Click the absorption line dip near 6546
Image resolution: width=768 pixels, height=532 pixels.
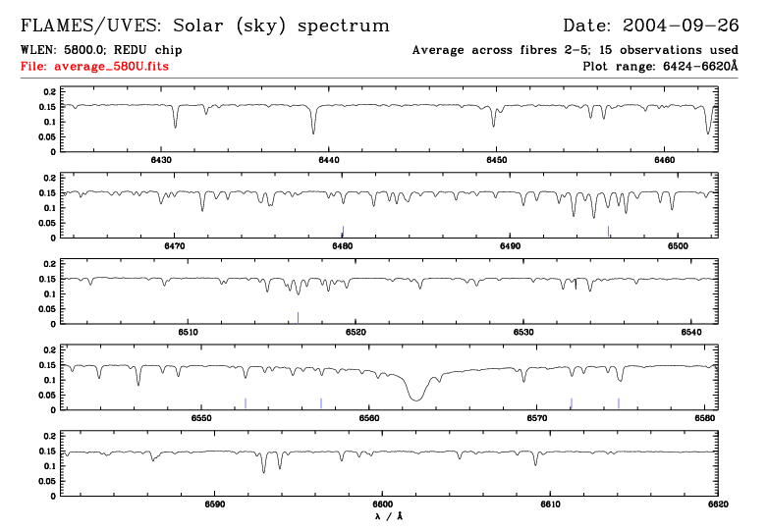click(x=138, y=383)
